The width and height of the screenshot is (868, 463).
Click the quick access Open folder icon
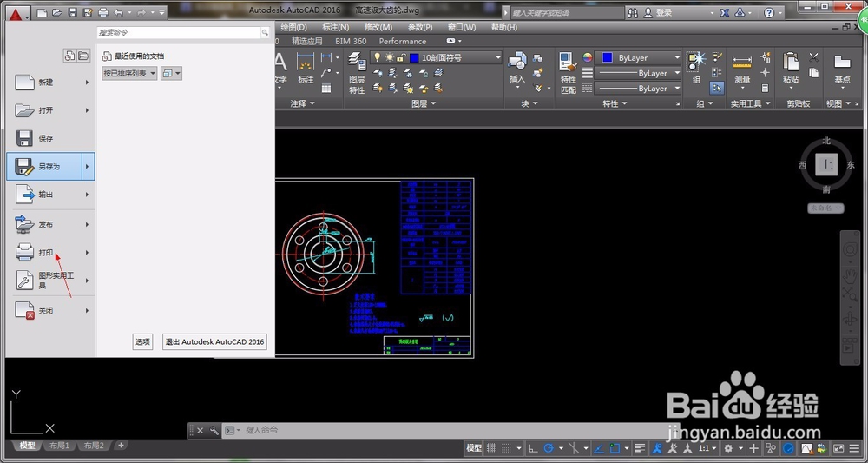[57, 12]
